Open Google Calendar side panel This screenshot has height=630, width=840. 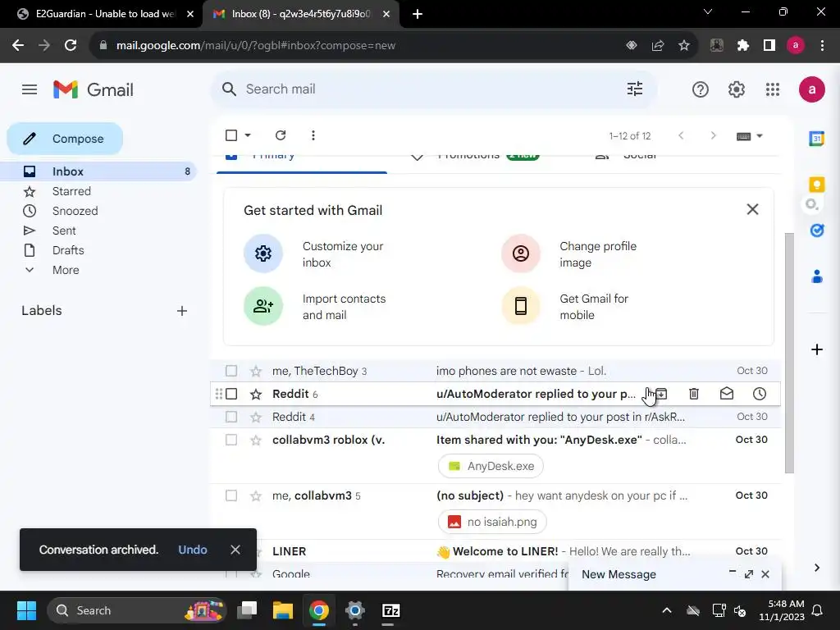[816, 139]
